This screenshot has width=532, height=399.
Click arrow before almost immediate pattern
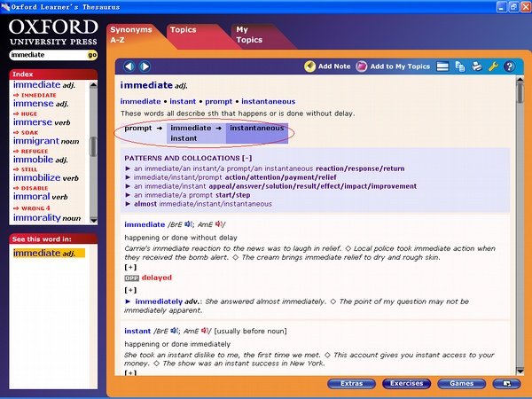click(x=128, y=204)
